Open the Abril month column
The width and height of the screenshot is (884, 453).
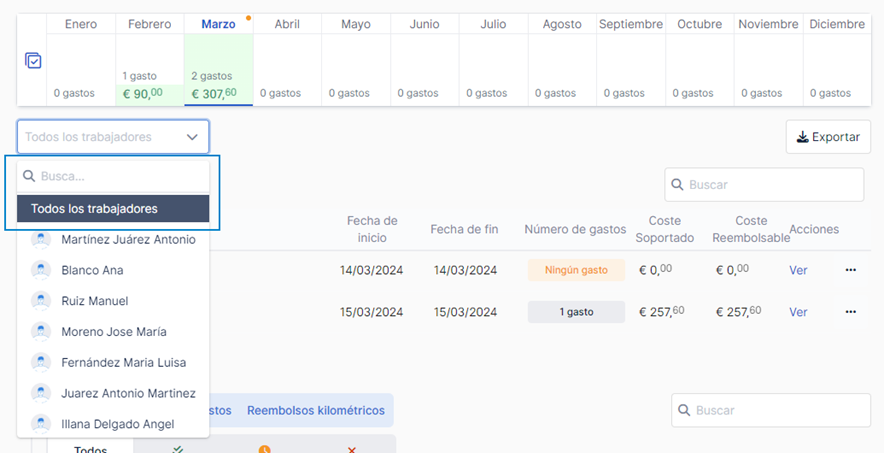(287, 60)
